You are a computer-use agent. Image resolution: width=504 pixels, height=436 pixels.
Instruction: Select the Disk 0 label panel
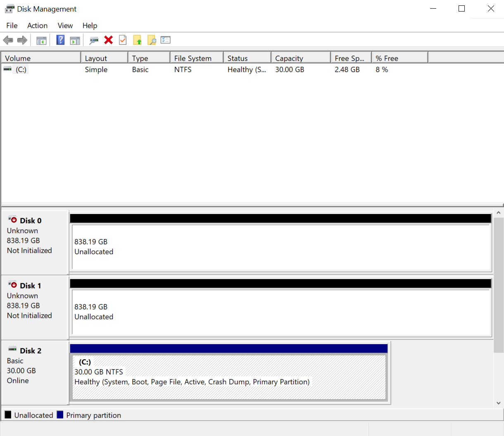pyautogui.click(x=35, y=243)
